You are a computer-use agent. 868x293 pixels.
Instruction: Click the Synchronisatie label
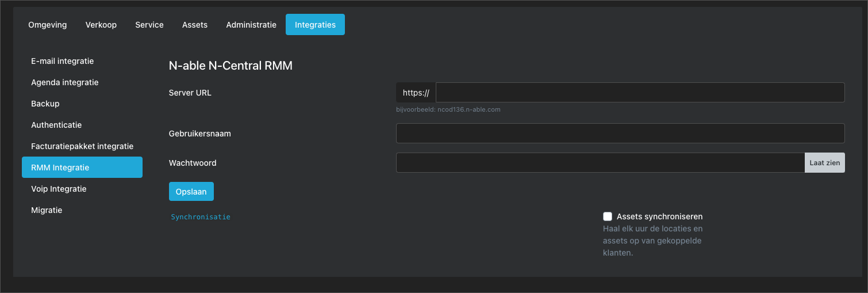(201, 217)
